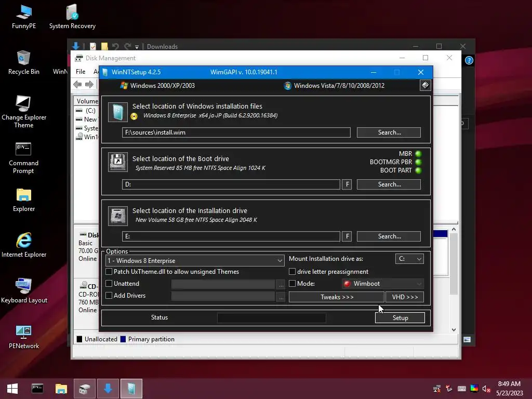Image resolution: width=532 pixels, height=399 pixels.
Task: Click the MBR green status light
Action: coord(418,154)
